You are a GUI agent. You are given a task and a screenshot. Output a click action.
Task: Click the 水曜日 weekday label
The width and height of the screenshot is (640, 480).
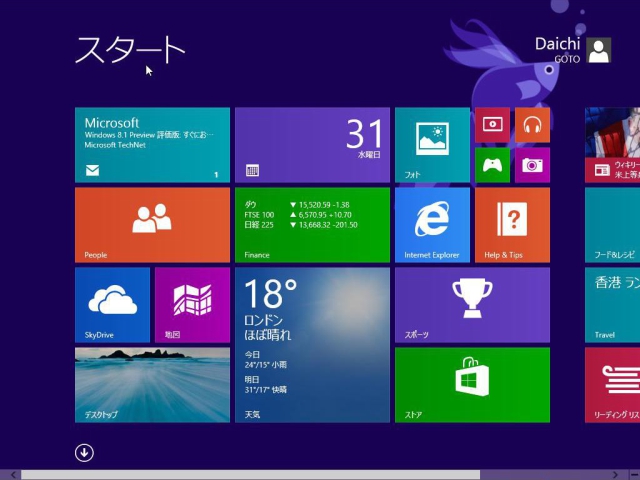pyautogui.click(x=369, y=154)
